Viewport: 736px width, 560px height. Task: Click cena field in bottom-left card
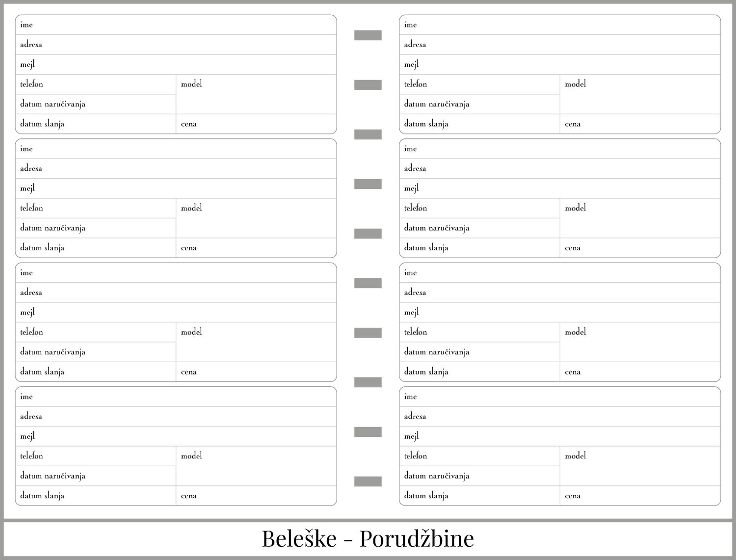click(256, 496)
